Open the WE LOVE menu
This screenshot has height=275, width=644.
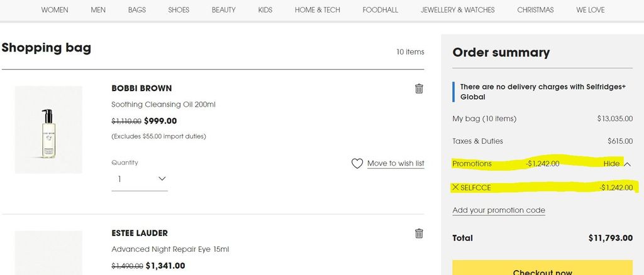[x=590, y=10]
